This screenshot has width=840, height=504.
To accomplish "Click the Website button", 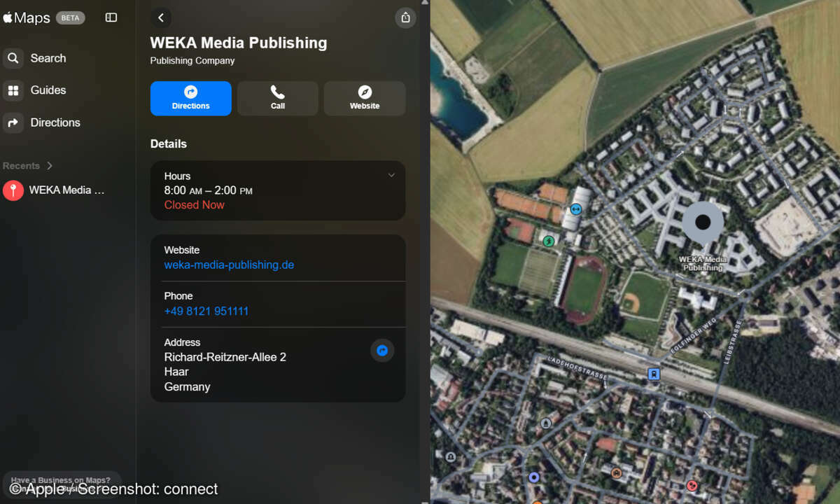I will 365,98.
